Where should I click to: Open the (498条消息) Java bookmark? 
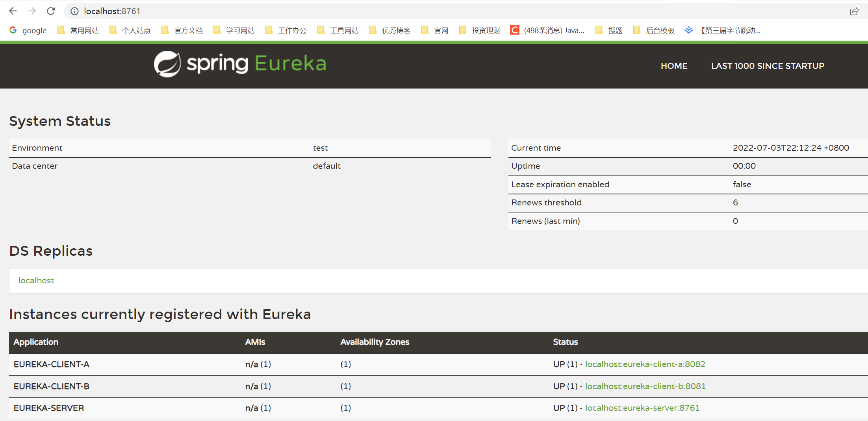(547, 30)
